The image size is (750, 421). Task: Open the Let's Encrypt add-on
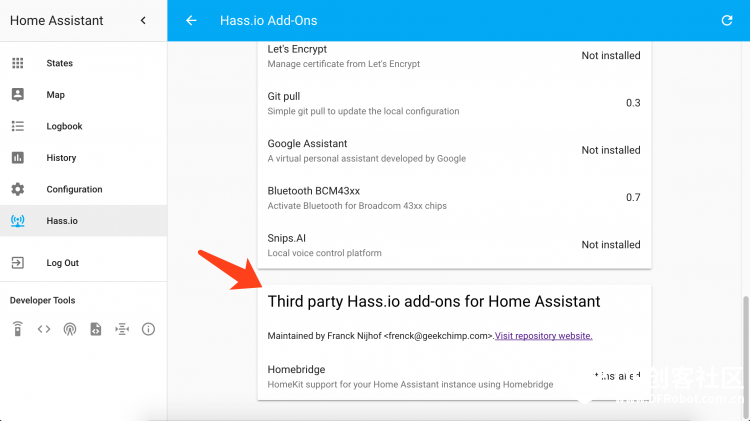coord(454,56)
